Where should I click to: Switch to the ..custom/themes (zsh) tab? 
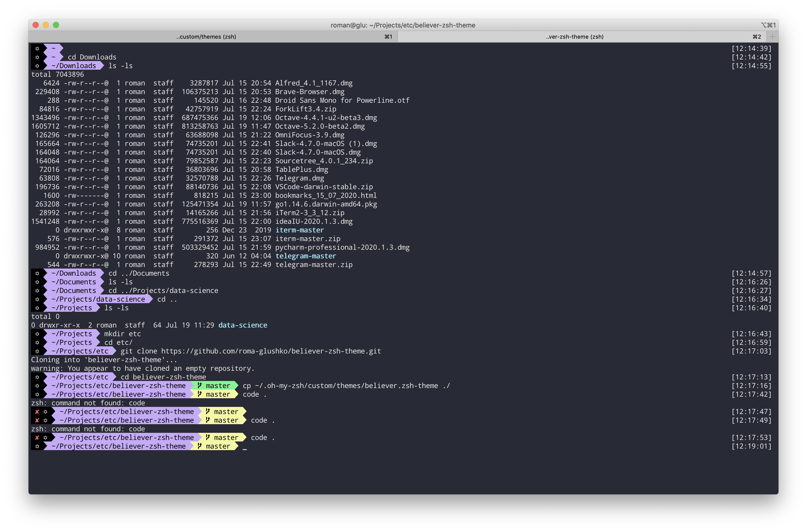tap(206, 37)
